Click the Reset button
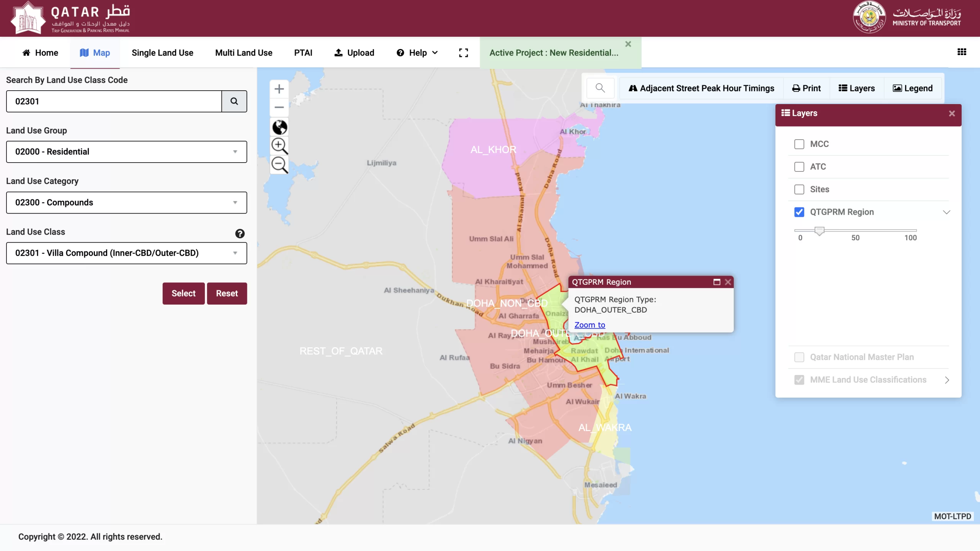This screenshot has width=980, height=551. pos(227,293)
